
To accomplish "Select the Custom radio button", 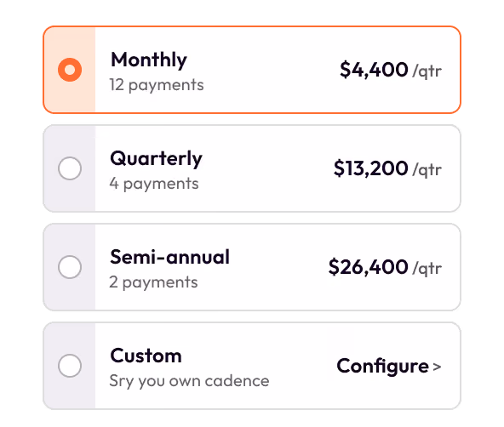I will click(70, 366).
